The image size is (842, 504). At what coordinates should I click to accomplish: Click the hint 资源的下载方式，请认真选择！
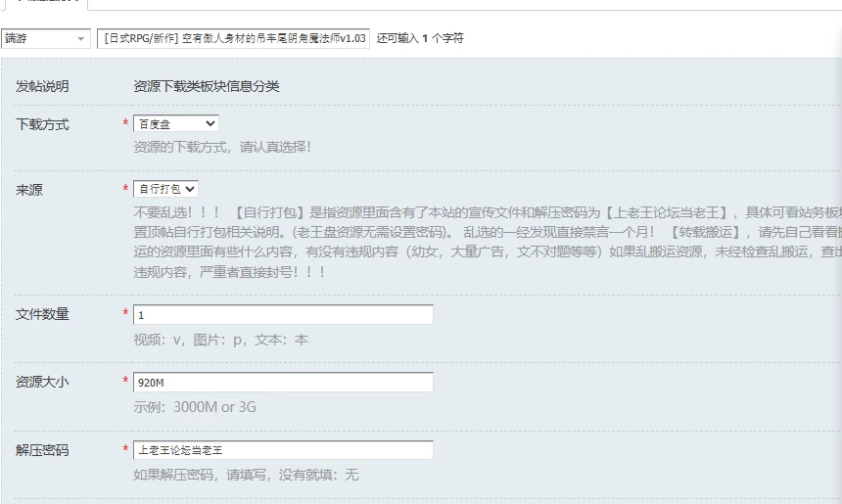(222, 147)
